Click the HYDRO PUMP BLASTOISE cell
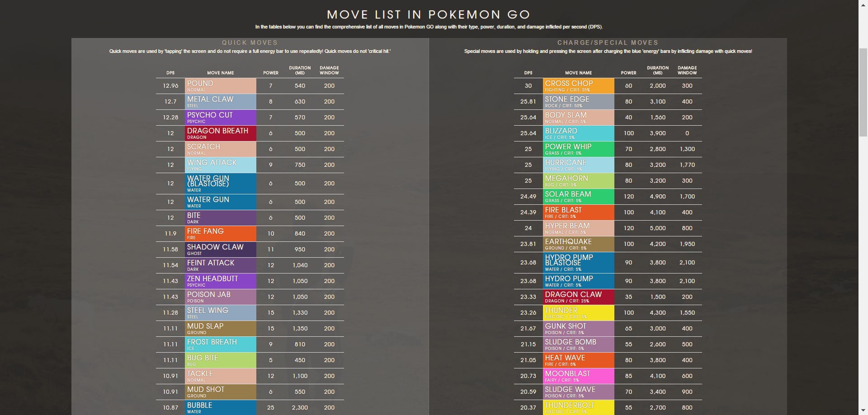 pyautogui.click(x=579, y=263)
